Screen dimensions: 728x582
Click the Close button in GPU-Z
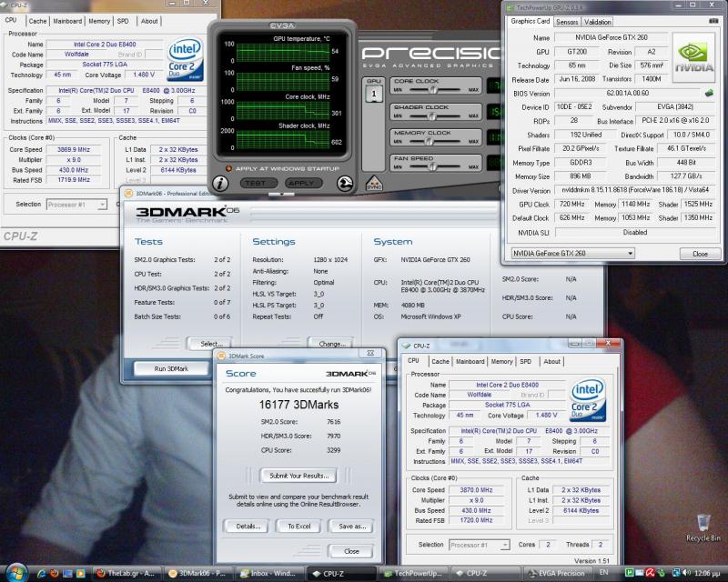click(x=700, y=254)
